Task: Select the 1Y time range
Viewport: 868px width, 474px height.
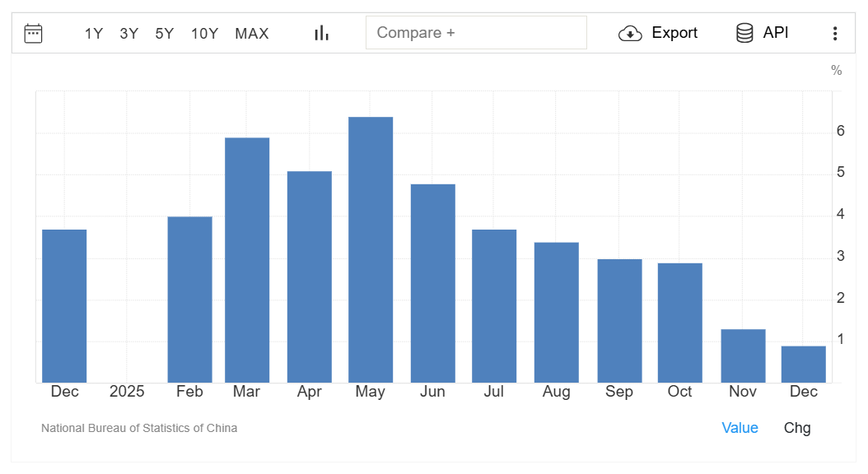Action: click(x=94, y=34)
